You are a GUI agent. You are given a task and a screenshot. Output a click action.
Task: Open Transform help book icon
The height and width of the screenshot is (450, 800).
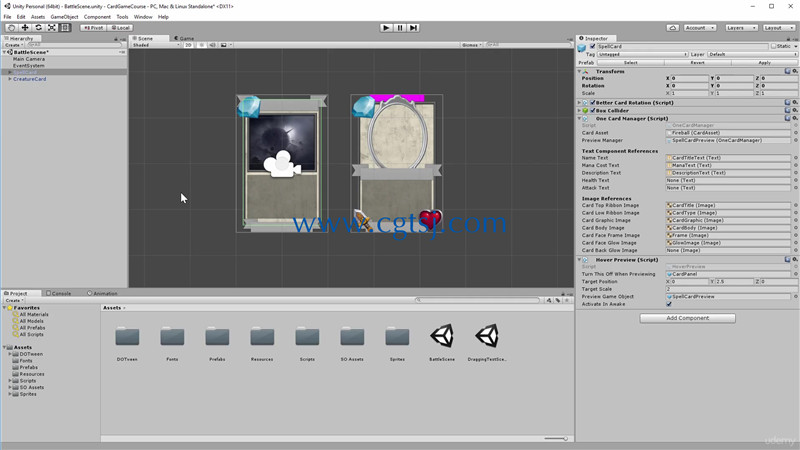(x=787, y=71)
